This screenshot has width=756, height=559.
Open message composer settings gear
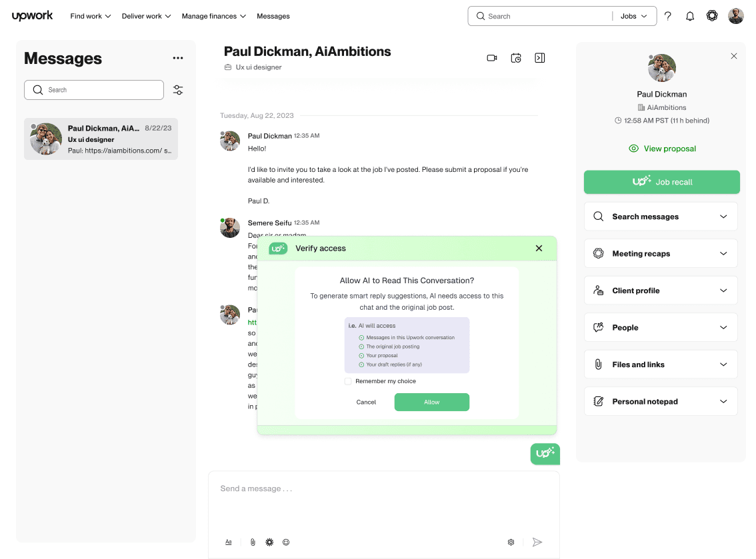(x=511, y=542)
